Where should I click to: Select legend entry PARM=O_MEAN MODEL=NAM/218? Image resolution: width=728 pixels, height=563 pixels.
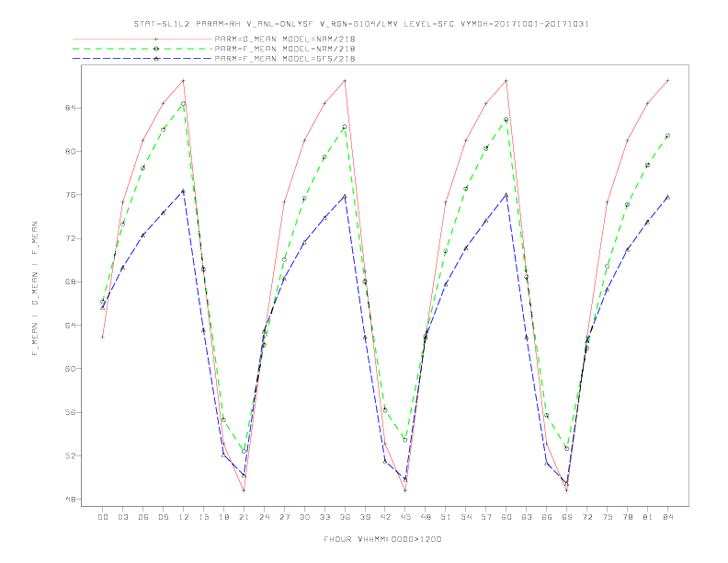coord(285,39)
